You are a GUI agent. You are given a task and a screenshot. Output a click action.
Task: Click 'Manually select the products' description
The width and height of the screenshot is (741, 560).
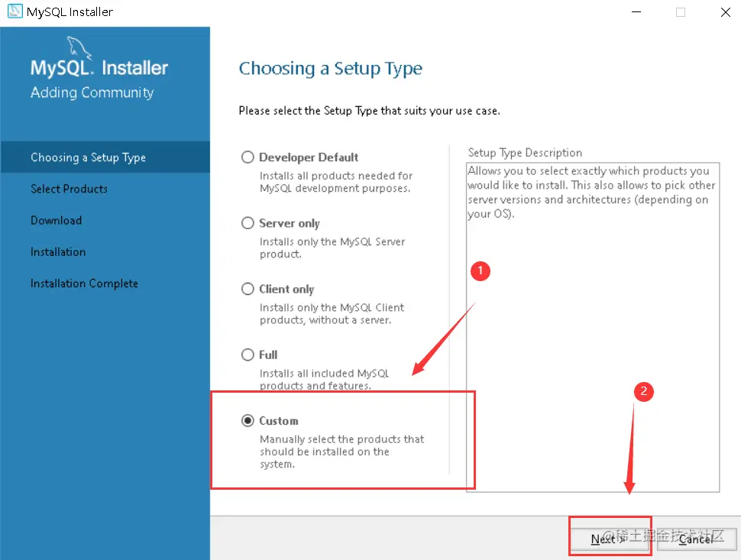tap(341, 452)
